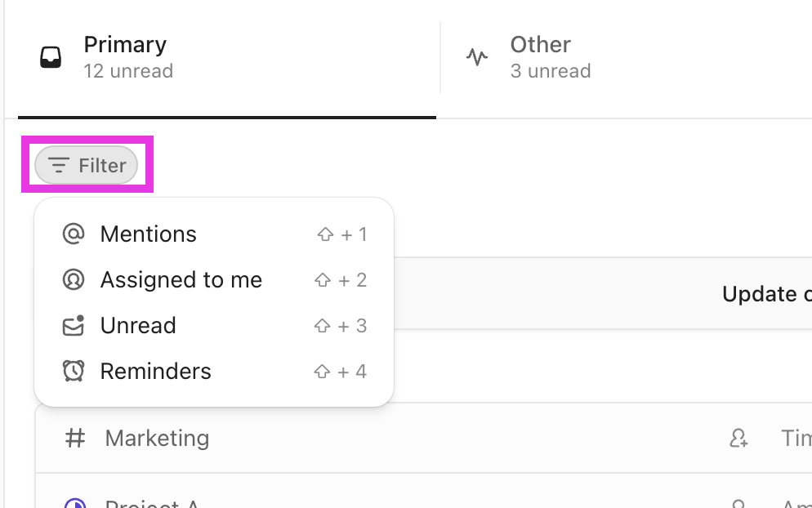Viewport: 812px width, 508px height.
Task: Choose Mentions from the filter menu
Action: click(149, 234)
